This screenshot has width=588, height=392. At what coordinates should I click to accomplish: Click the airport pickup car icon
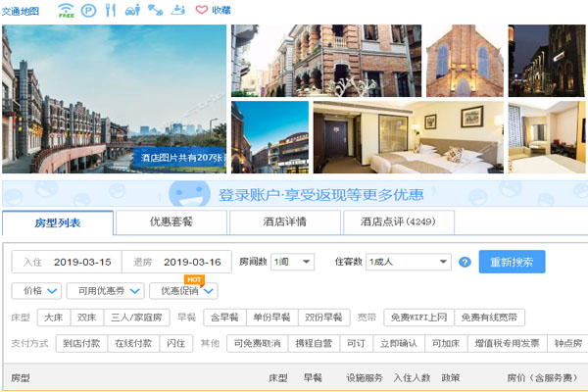tap(132, 10)
